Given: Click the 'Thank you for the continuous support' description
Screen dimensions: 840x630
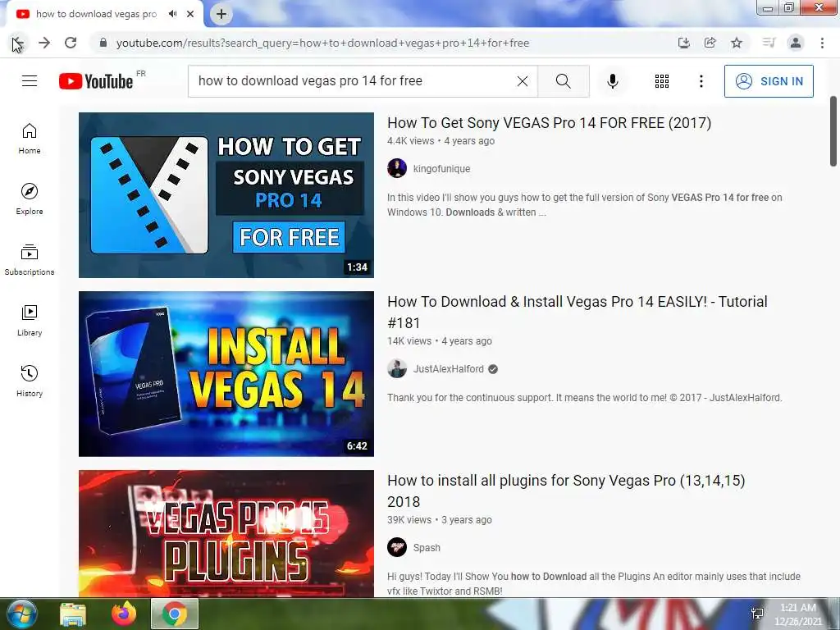Looking at the screenshot, I should tap(584, 398).
